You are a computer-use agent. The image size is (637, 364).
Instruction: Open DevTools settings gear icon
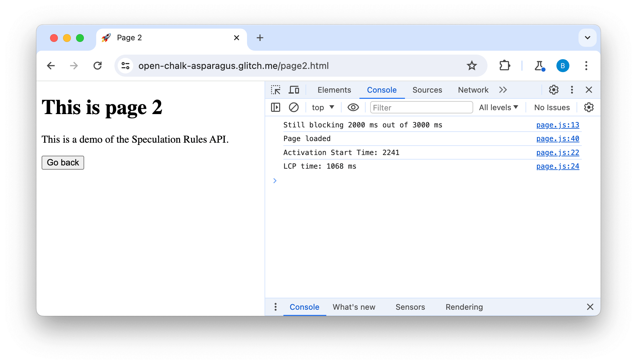[554, 90]
